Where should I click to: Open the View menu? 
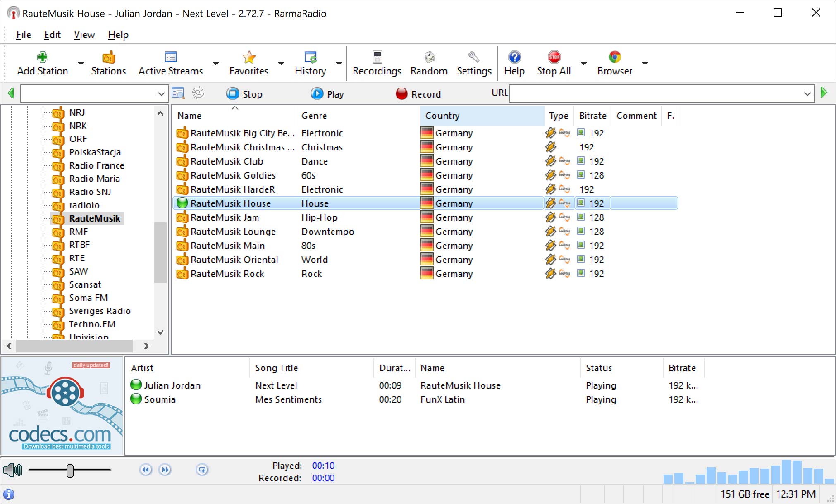coord(84,35)
